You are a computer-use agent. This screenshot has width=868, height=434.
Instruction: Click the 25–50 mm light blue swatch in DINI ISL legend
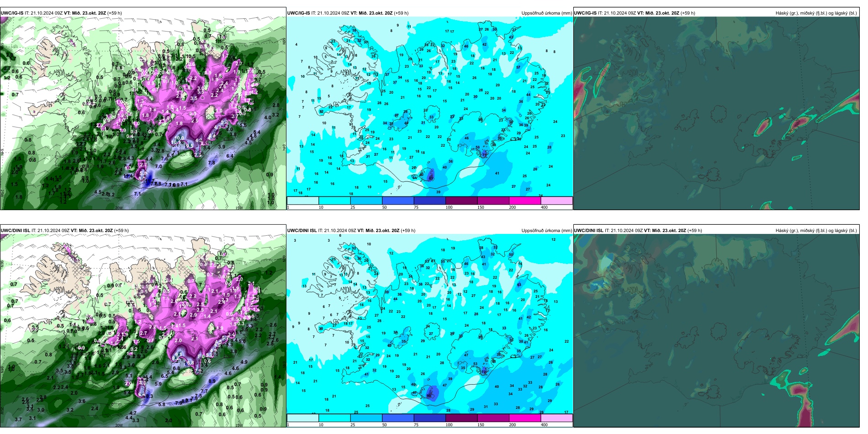pos(366,418)
